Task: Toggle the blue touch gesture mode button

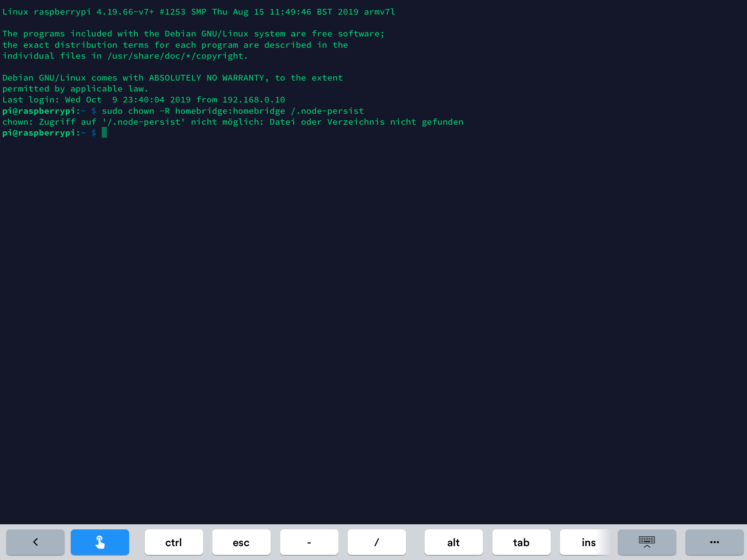Action: click(100, 542)
